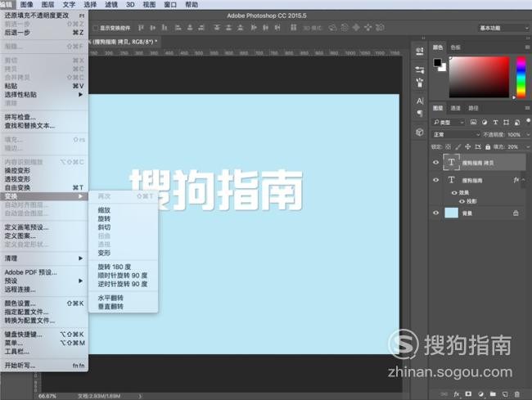Click the fx effects icon on 搜狗指南 layer
This screenshot has width=532, height=400.
click(x=516, y=180)
